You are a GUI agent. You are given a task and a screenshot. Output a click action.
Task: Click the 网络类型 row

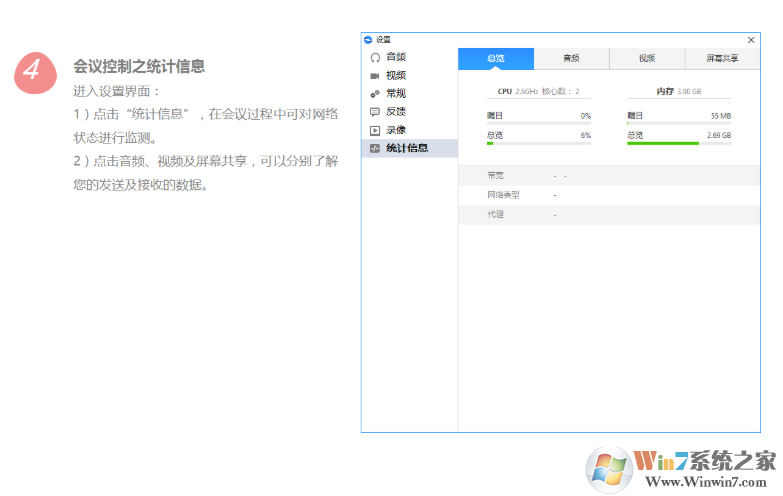(x=609, y=195)
